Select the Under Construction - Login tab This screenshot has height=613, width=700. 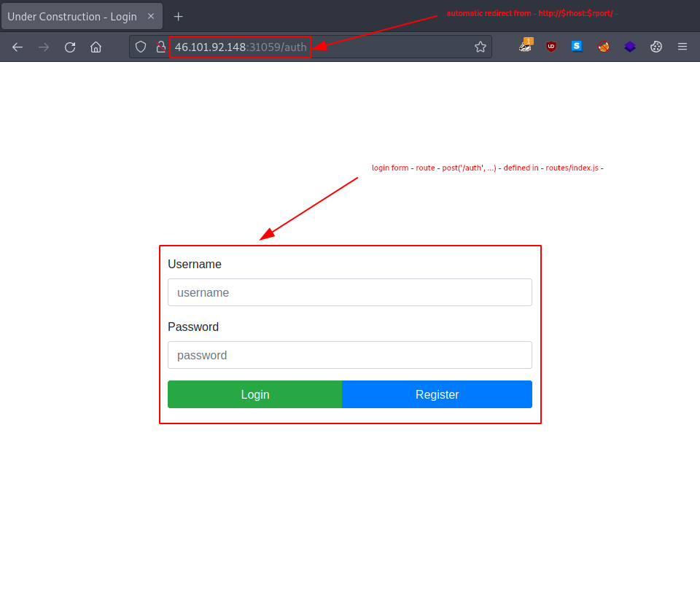pos(73,16)
